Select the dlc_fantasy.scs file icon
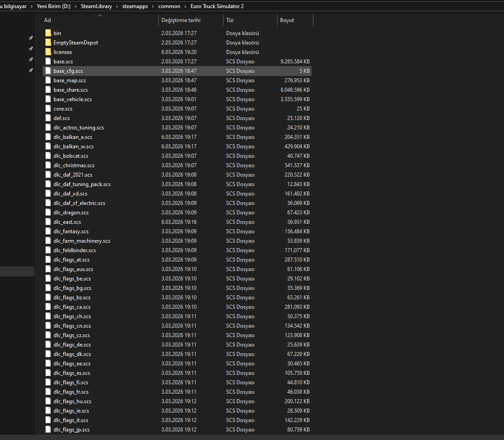The width and height of the screenshot is (504, 440). point(48,231)
